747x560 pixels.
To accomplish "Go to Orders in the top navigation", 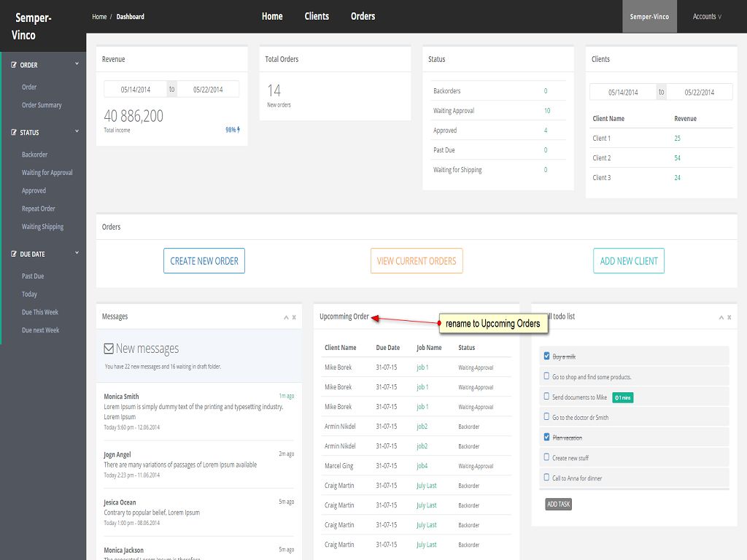I will [363, 16].
